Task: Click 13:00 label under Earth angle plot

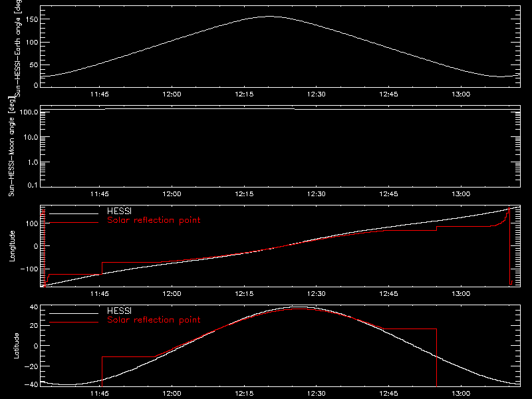Action: (x=461, y=94)
